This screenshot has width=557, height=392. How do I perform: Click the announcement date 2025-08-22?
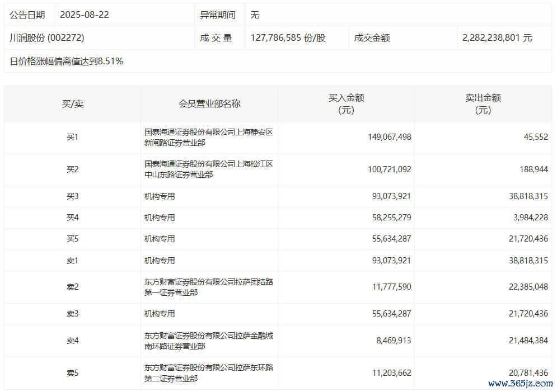pos(85,15)
